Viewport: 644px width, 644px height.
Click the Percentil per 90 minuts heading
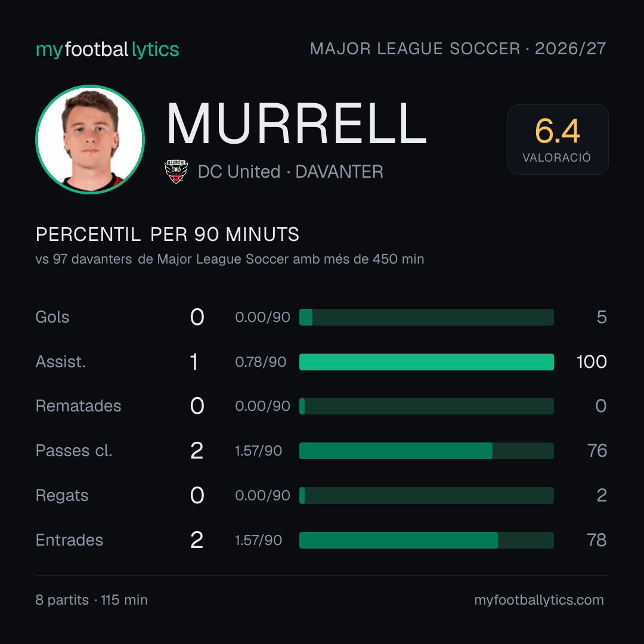(x=167, y=234)
